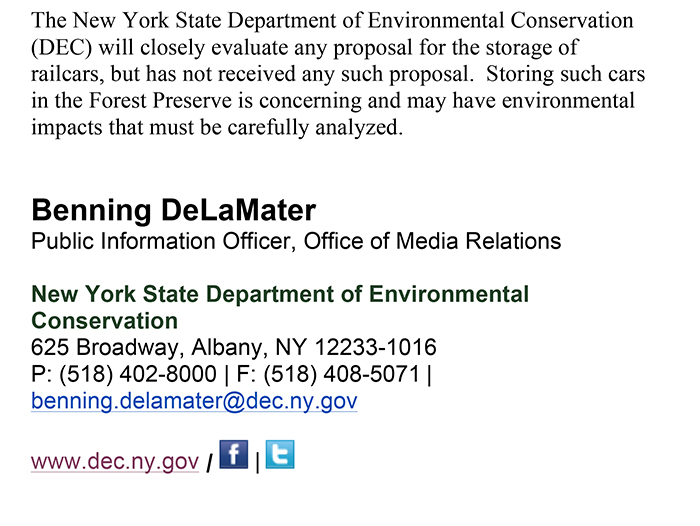
Task: Open the Facebook icon link
Action: tap(233, 454)
